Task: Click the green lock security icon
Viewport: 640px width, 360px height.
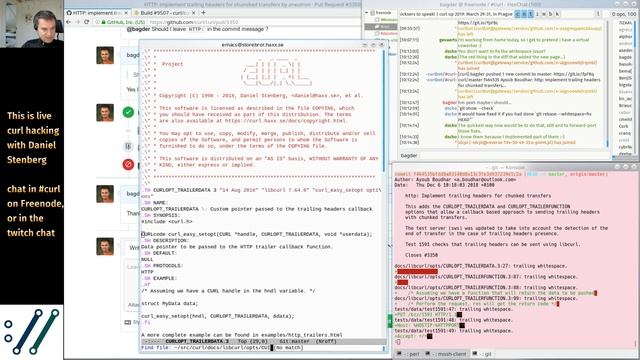Action: pos(103,22)
